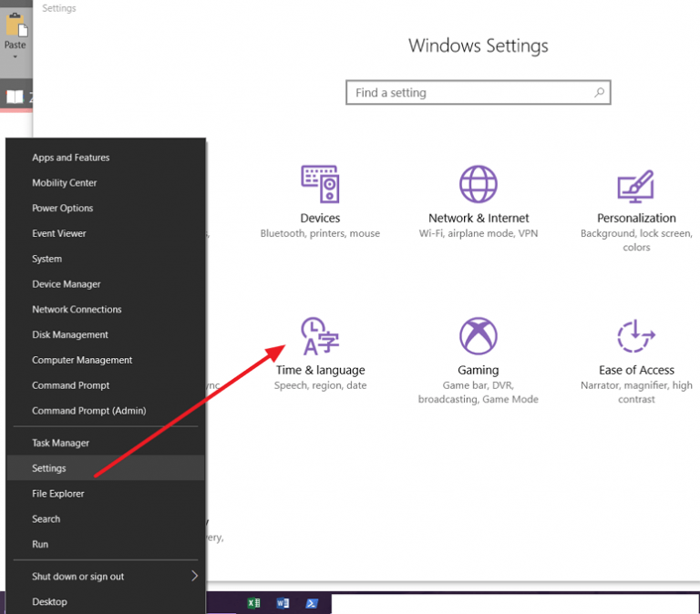The height and width of the screenshot is (614, 700).
Task: Select System menu entry
Action: 106,259
